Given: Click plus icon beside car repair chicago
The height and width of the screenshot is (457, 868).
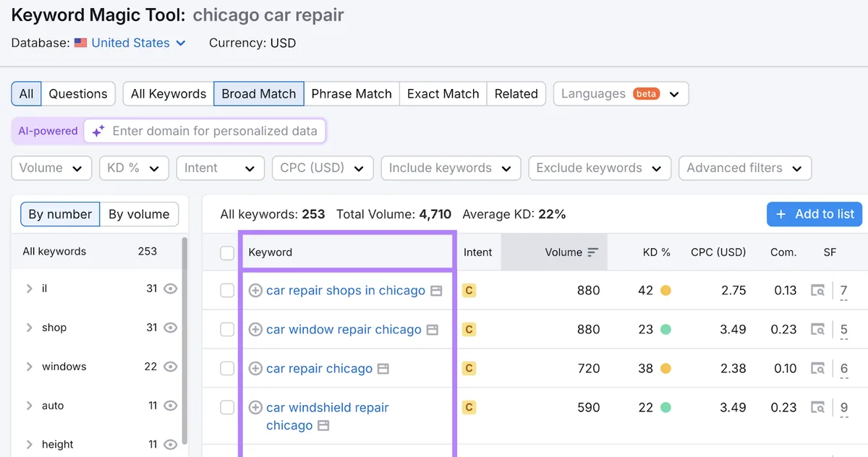Looking at the screenshot, I should click(x=255, y=369).
